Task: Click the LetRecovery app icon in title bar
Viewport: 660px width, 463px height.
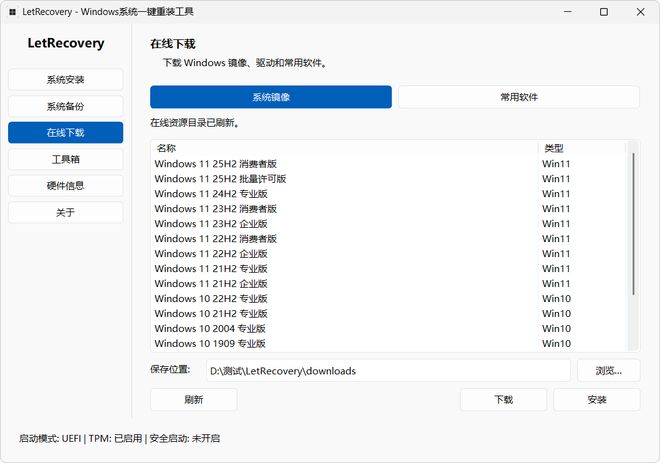Action: [x=12, y=12]
